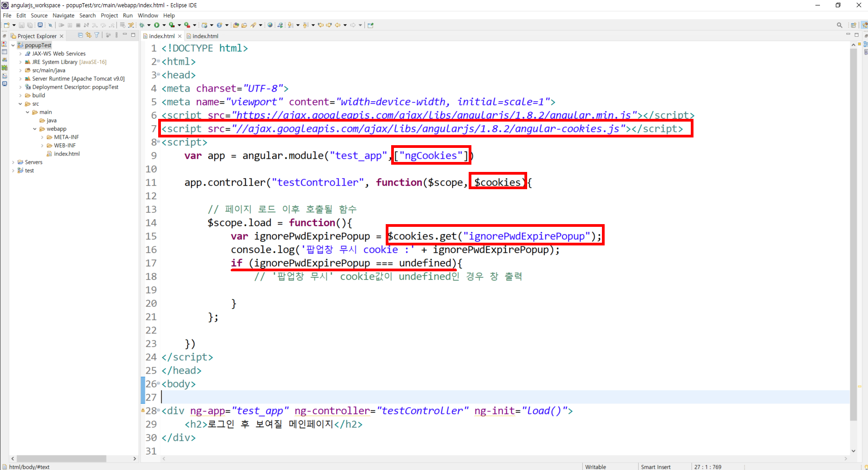The width and height of the screenshot is (868, 470).
Task: Close the Project Explorer view
Action: click(62, 36)
